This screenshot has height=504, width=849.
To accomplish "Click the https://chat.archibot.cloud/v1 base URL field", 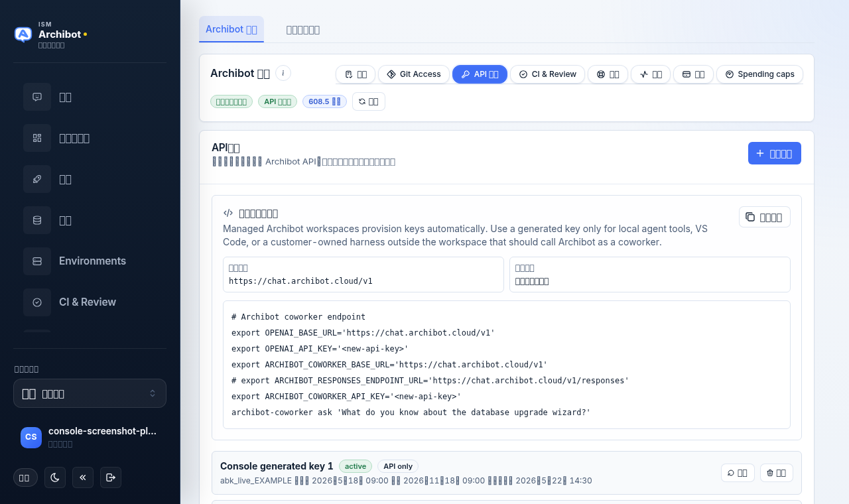I will pyautogui.click(x=363, y=275).
